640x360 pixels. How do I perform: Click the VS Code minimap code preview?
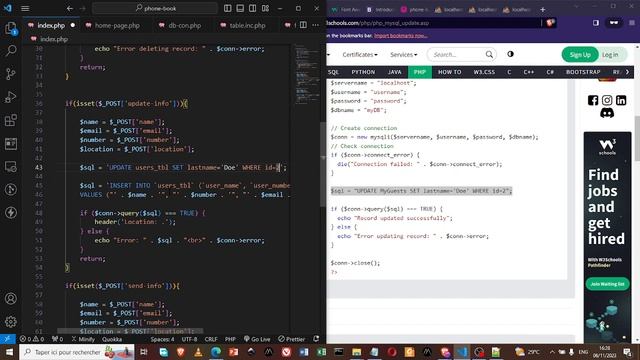coord(307,73)
